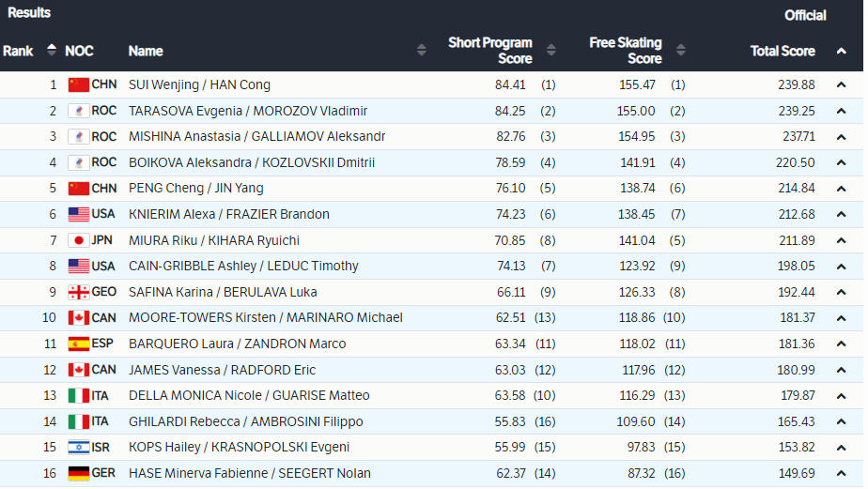Click the China flag next to SUI Wenjing
868x489 pixels.
tap(79, 84)
